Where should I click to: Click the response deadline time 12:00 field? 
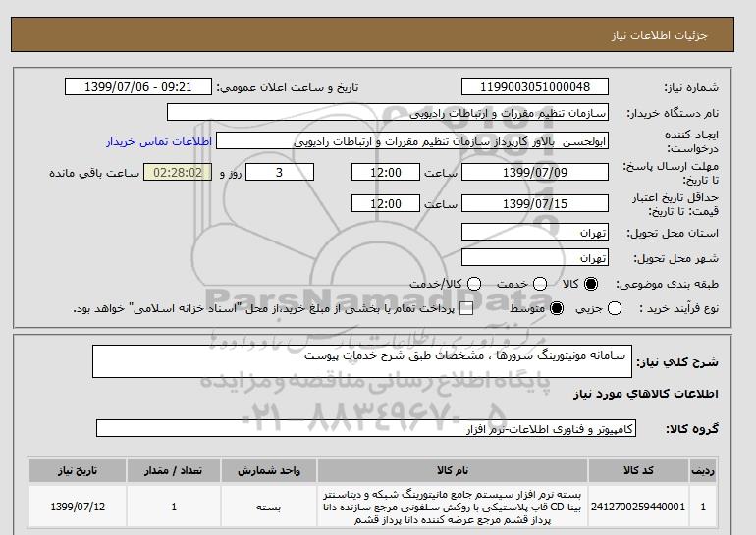386,172
